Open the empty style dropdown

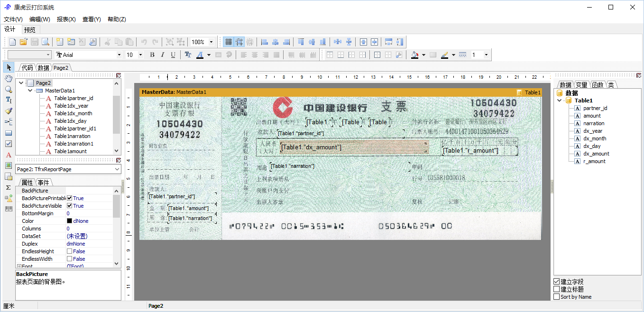tap(48, 55)
